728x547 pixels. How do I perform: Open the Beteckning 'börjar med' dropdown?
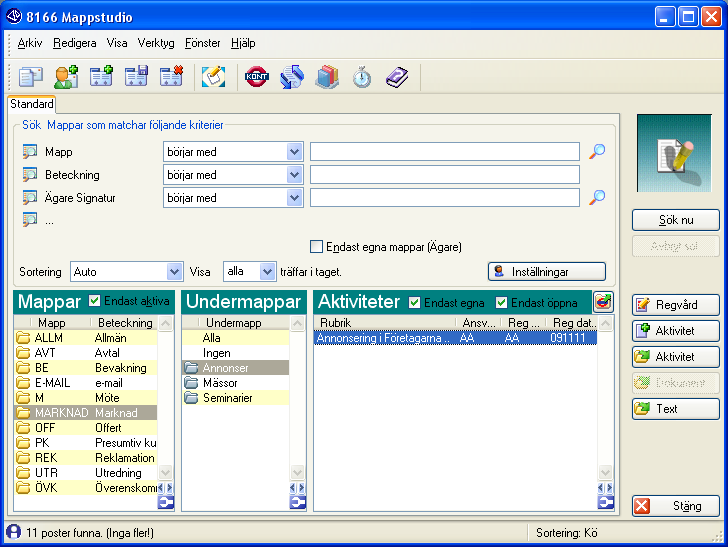pyautogui.click(x=294, y=175)
